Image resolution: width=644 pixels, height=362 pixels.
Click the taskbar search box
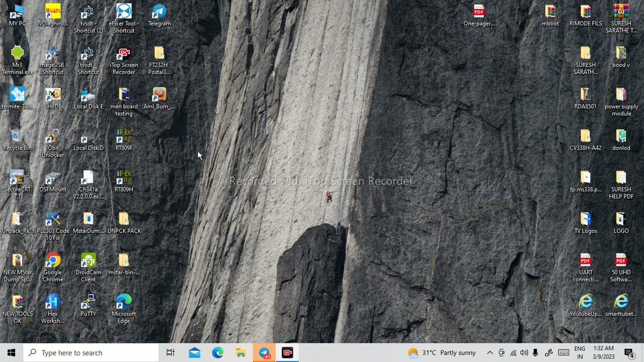(x=92, y=352)
